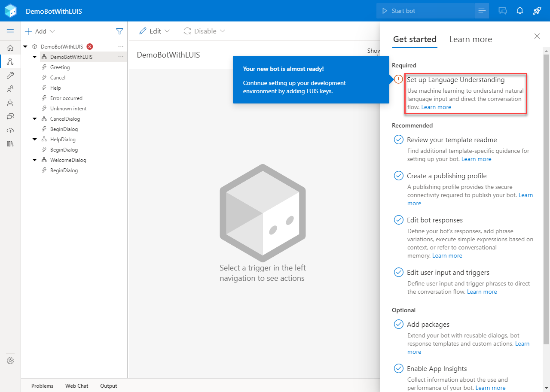Open more options for root DemoBotWithLUIS
This screenshot has height=392, width=550.
(x=121, y=46)
